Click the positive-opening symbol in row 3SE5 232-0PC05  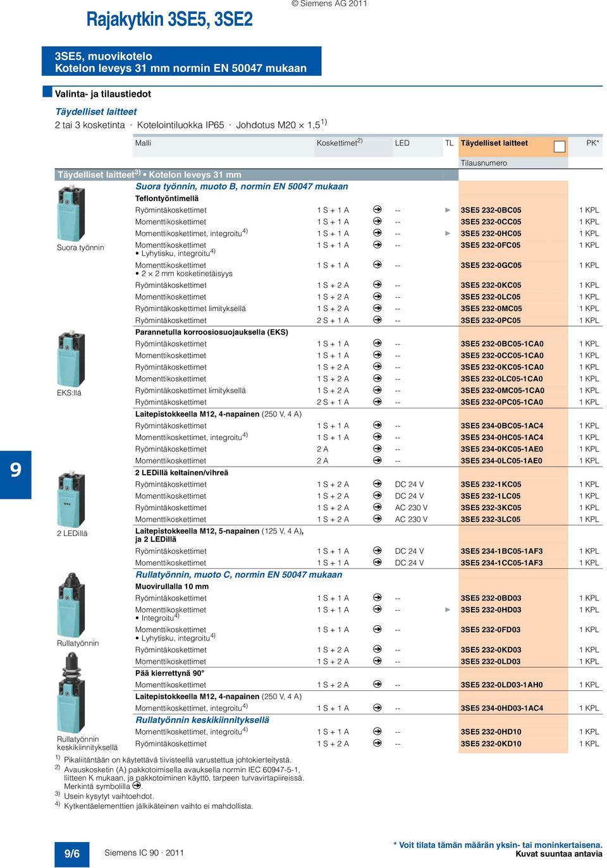coord(377,320)
